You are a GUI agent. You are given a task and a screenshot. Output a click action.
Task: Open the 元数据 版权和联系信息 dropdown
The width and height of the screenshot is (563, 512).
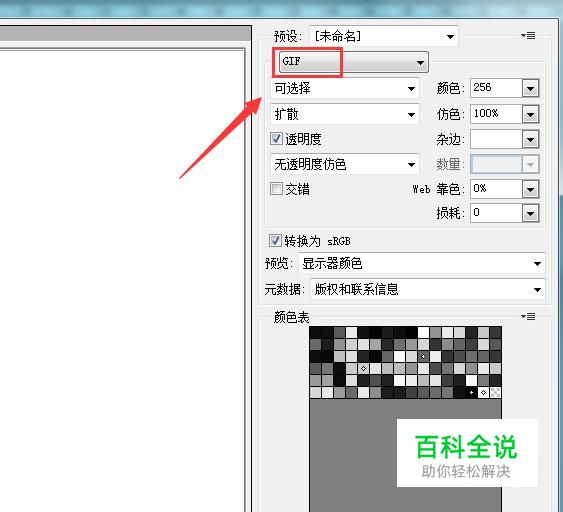point(428,289)
